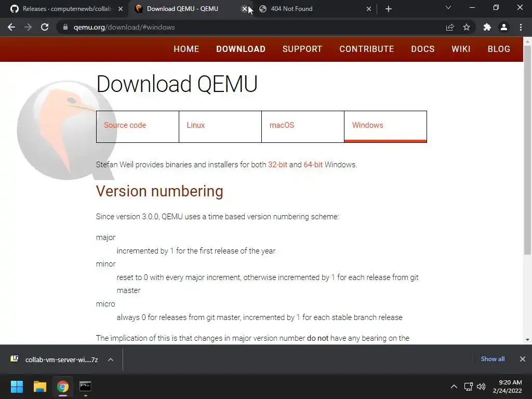This screenshot has height=399, width=532.
Task: Click the Download QEMU page heading
Action: [177, 84]
